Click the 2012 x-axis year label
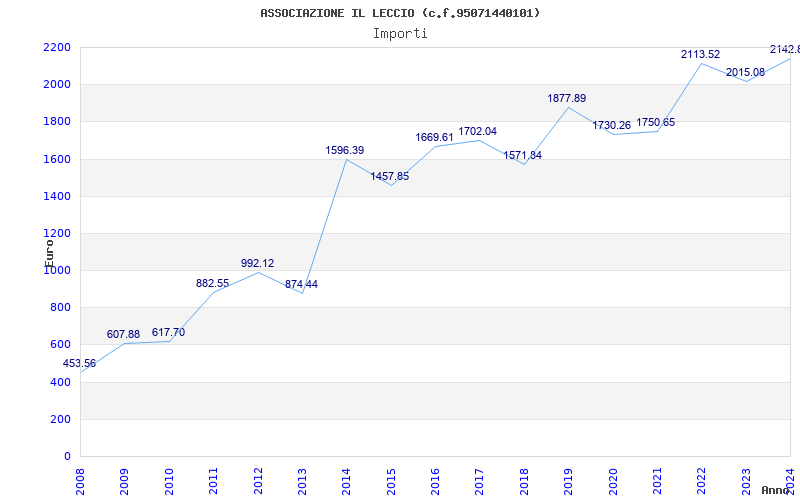The image size is (800, 500). pyautogui.click(x=258, y=481)
